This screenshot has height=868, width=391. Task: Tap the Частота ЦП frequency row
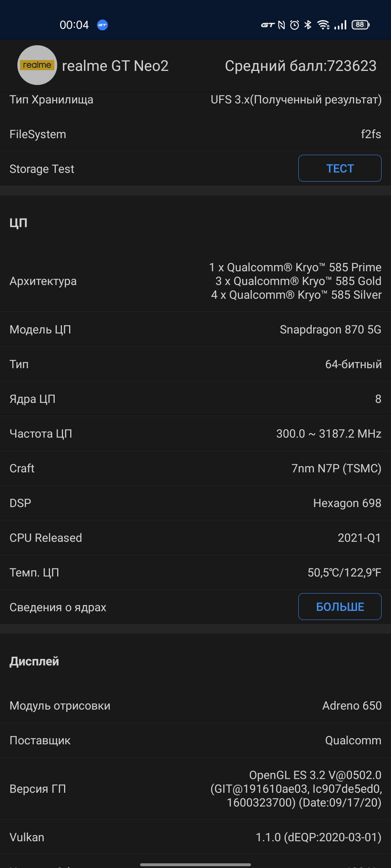pos(195,434)
